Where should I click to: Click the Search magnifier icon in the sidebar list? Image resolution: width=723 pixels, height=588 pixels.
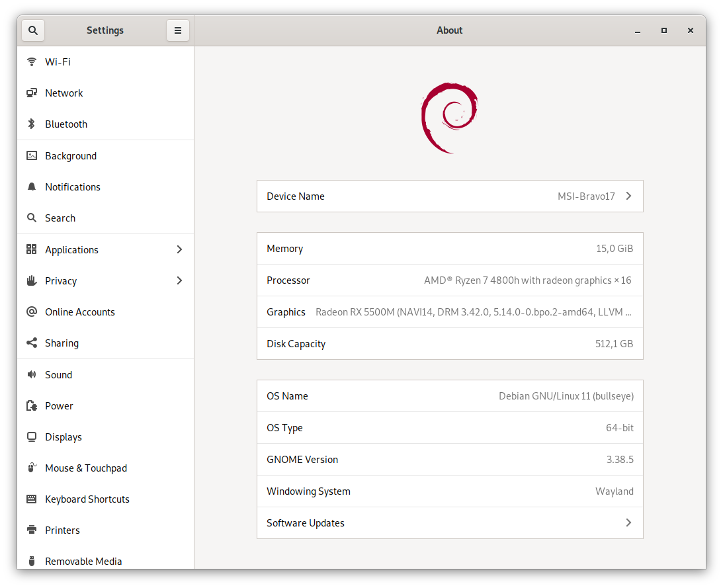tap(31, 218)
